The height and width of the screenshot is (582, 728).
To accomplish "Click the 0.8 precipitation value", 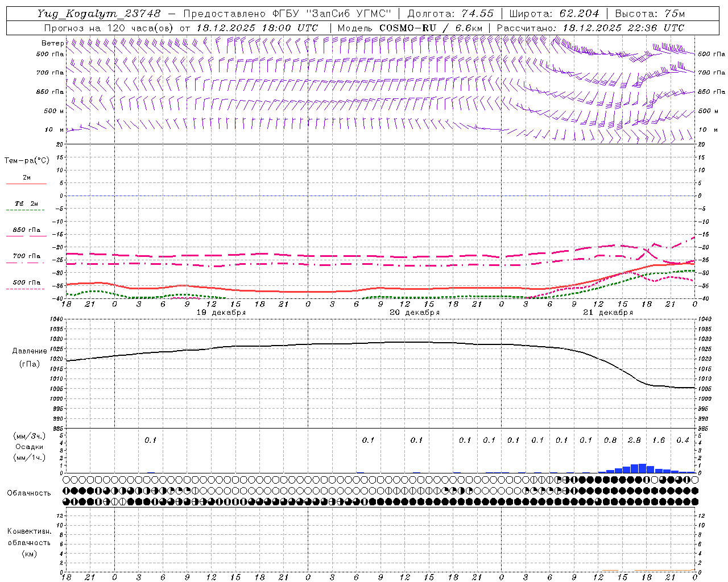I will point(610,440).
